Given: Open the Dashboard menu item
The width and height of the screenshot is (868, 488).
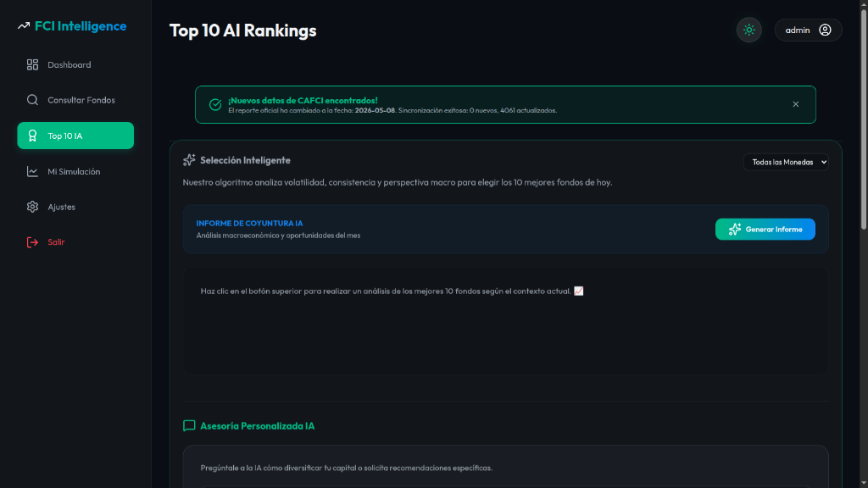Looking at the screenshot, I should pyautogui.click(x=75, y=64).
